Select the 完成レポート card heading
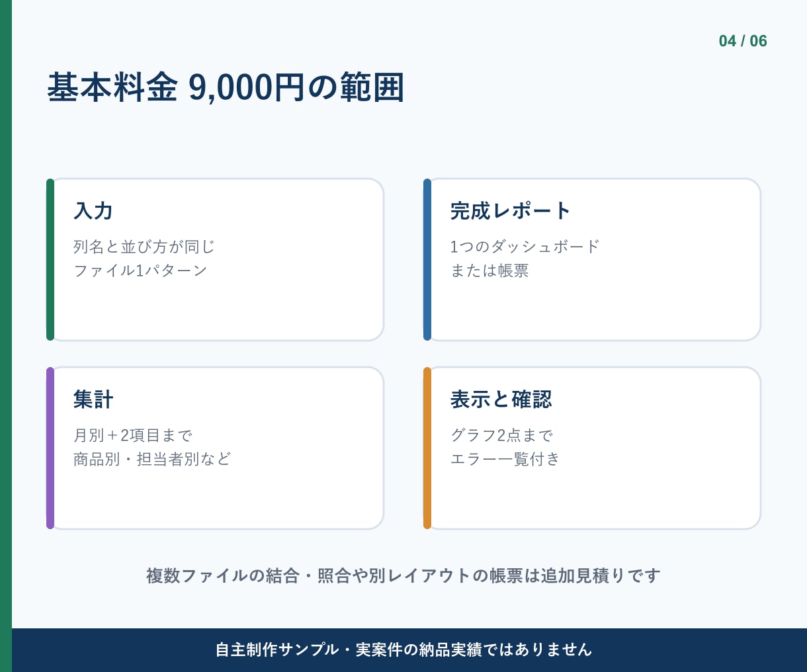The height and width of the screenshot is (672, 807). (510, 211)
